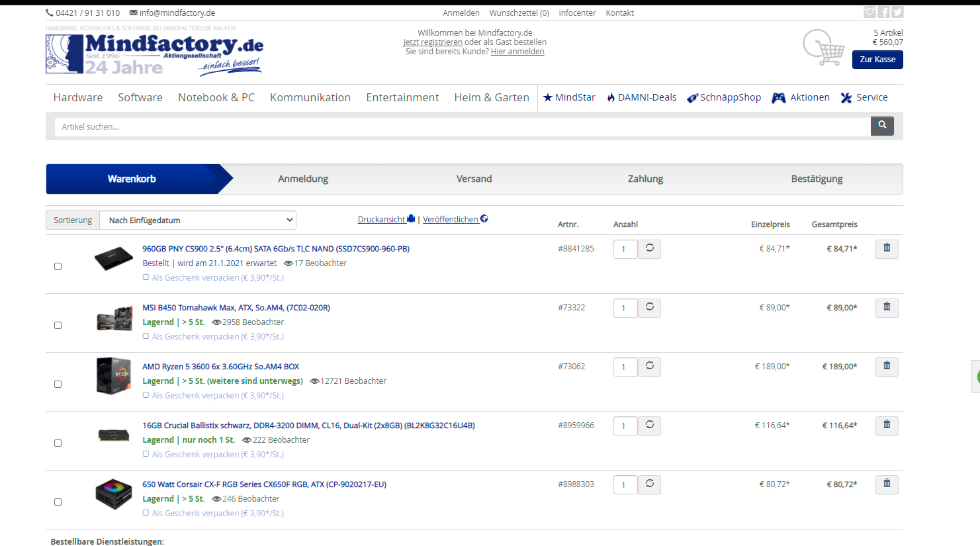Image resolution: width=980 pixels, height=546 pixels.
Task: Click the Hier anmelden link
Action: 517,51
